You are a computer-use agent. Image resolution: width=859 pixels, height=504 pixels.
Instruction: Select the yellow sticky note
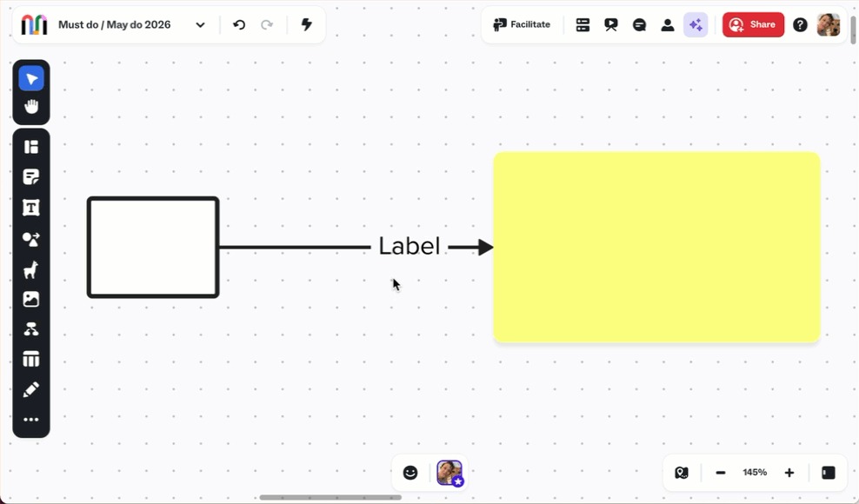point(656,247)
